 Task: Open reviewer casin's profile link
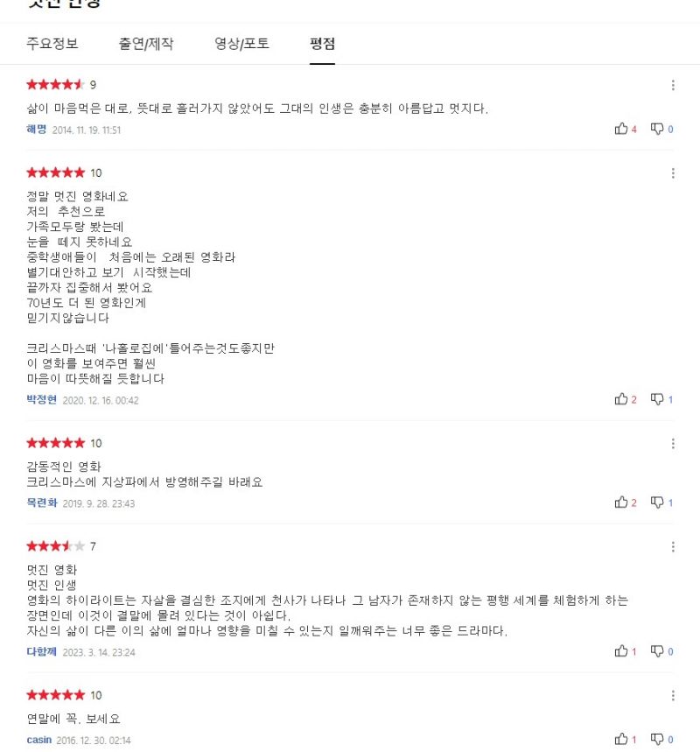click(x=38, y=740)
